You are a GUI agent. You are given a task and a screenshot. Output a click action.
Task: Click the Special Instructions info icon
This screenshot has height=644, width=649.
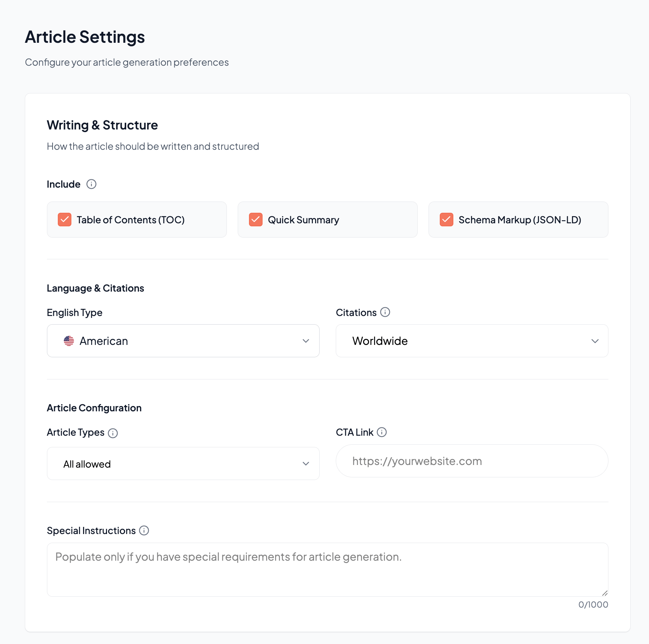(x=144, y=531)
